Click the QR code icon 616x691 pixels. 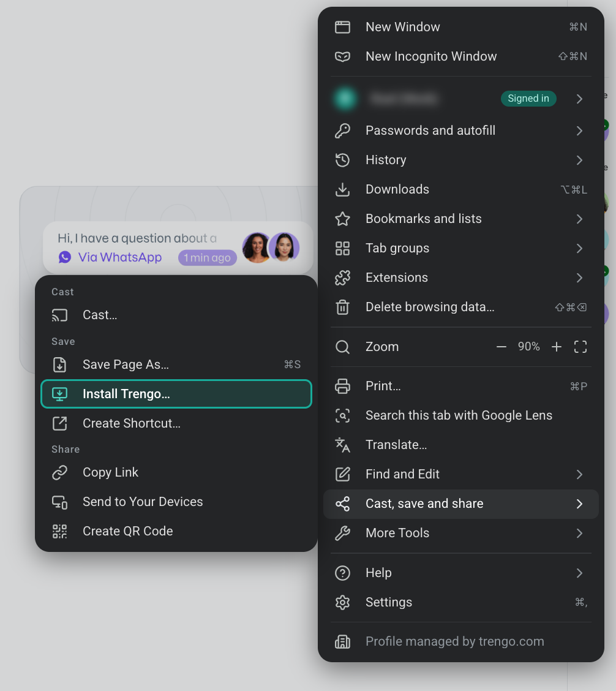(x=59, y=532)
